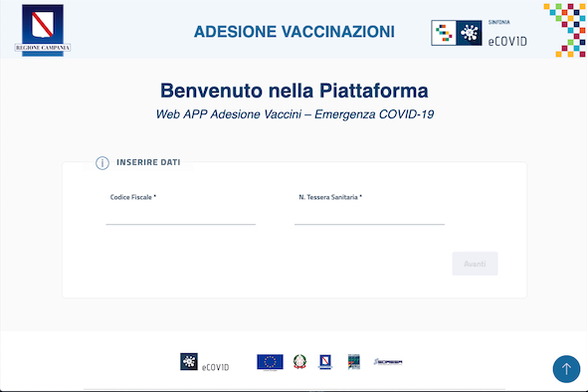Click the small Regione Campania footer logo
The image size is (588, 392).
[325, 362]
